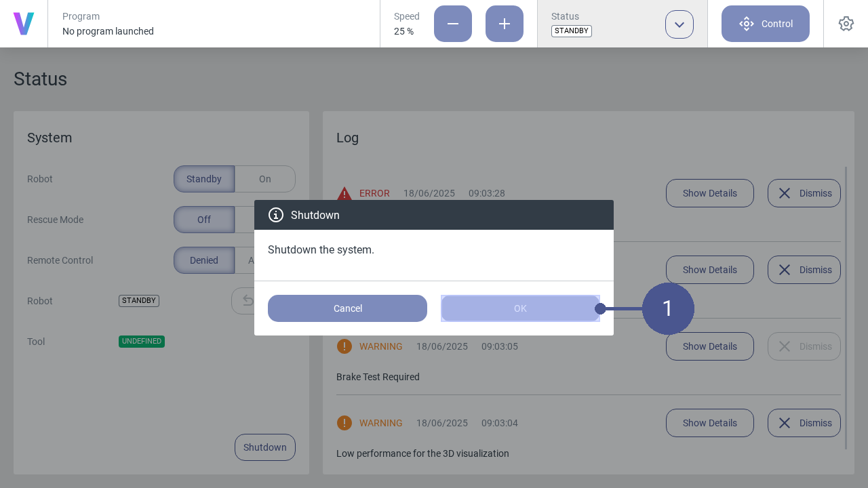Screen dimensions: 868x488
Task: Expand the Status dropdown chevron
Action: click(x=679, y=24)
